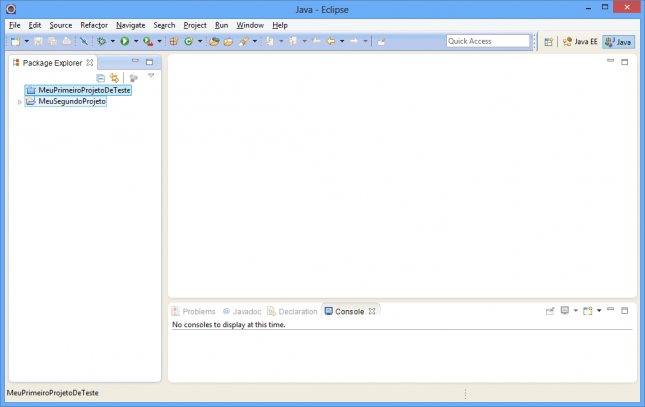Open the Edit menu
645x407 pixels.
(35, 25)
